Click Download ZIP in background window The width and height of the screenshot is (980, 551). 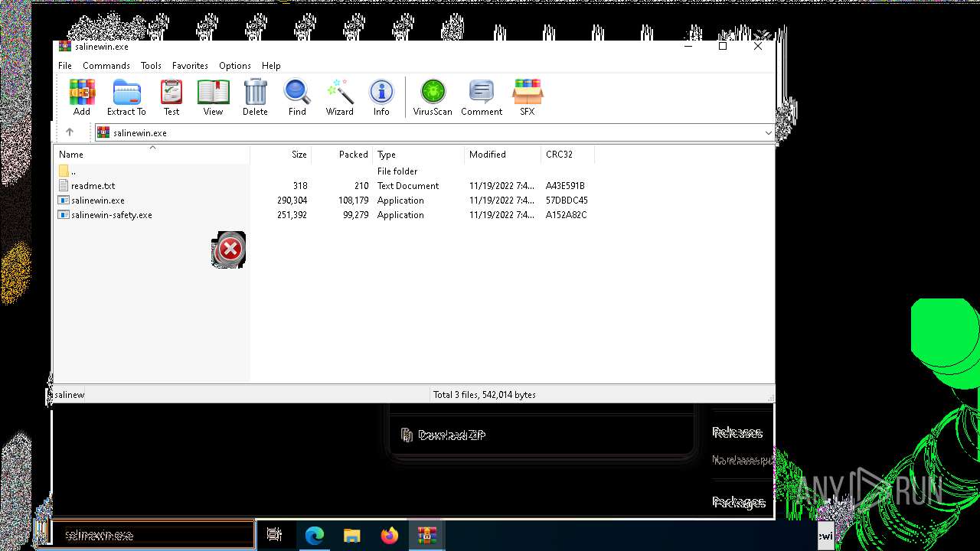point(452,435)
